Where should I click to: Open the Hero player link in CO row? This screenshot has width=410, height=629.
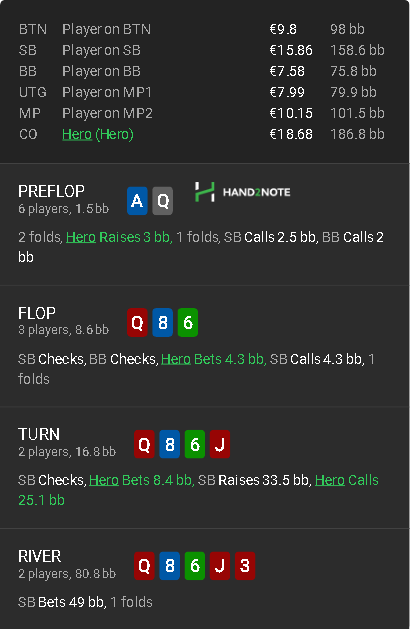tap(77, 134)
